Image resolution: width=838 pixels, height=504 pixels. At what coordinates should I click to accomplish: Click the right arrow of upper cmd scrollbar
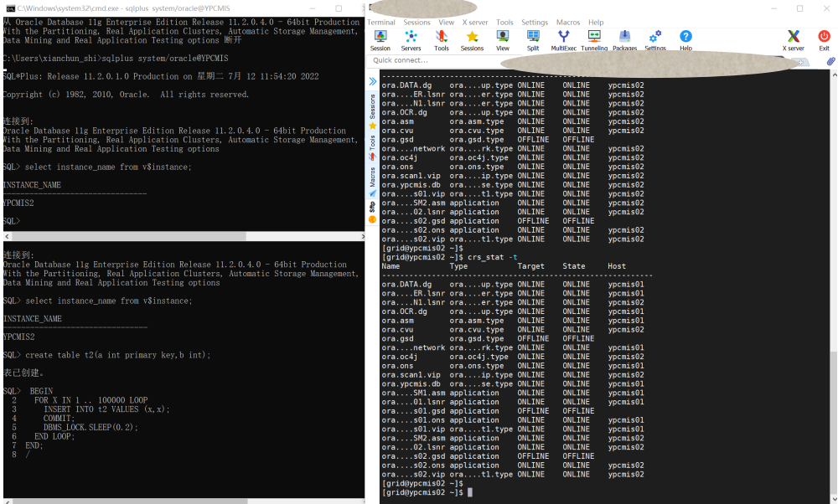(363, 236)
